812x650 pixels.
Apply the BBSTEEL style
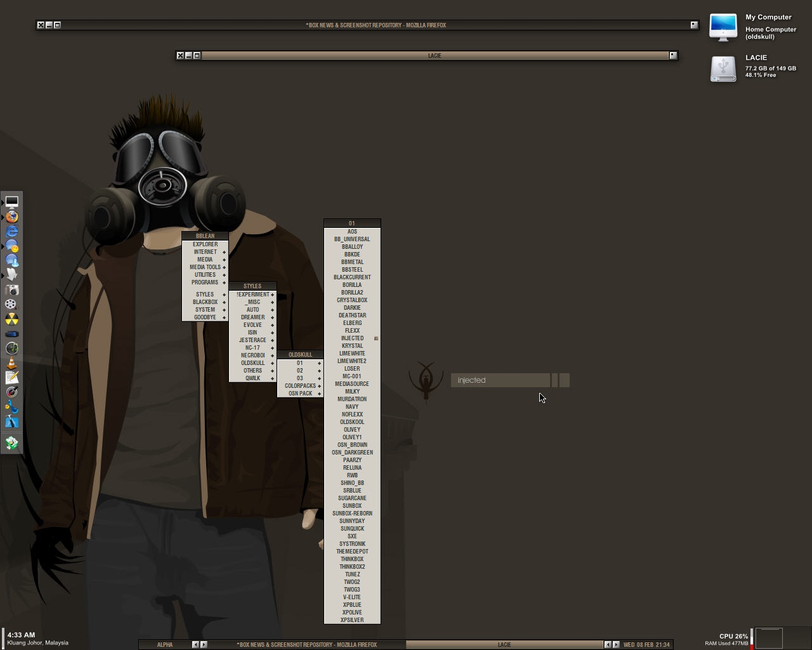pos(352,270)
